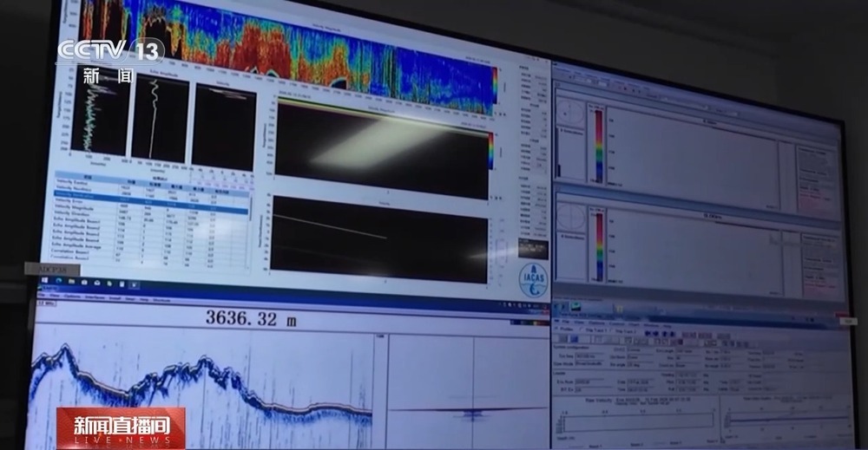Click the IACAS logo
Viewport: 868px width, 450px height.
point(533,278)
